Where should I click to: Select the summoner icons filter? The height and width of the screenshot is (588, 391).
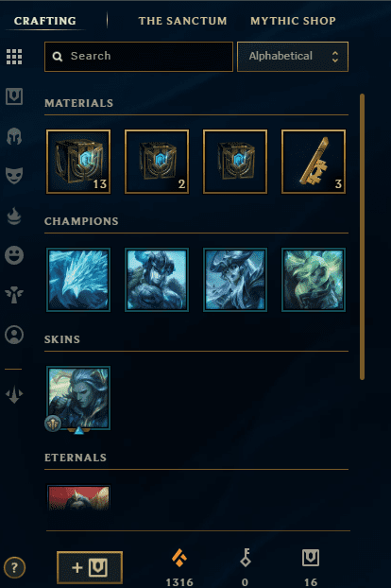[14, 335]
